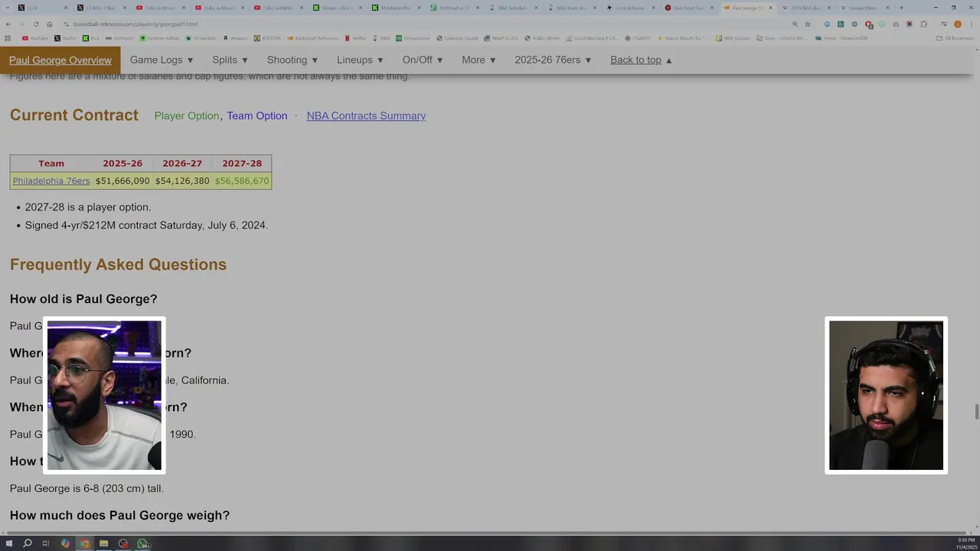Click the 2027-28 salary $56,586,670 cell
Screen dimensions: 980x551
242,181
